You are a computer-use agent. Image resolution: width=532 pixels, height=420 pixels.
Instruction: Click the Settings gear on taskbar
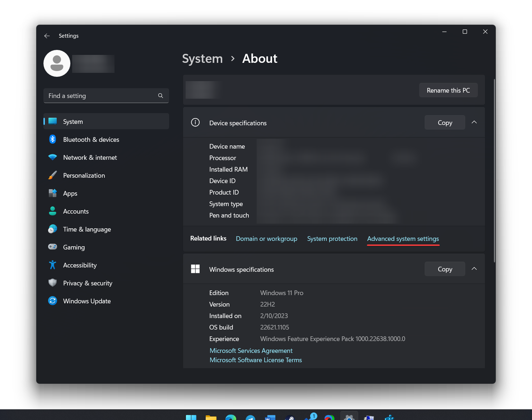click(349, 417)
